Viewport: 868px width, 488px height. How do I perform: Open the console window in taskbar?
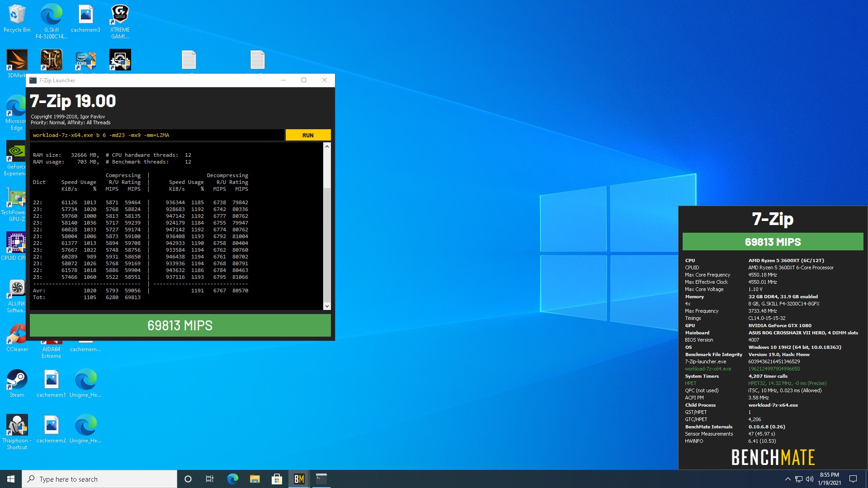click(321, 479)
